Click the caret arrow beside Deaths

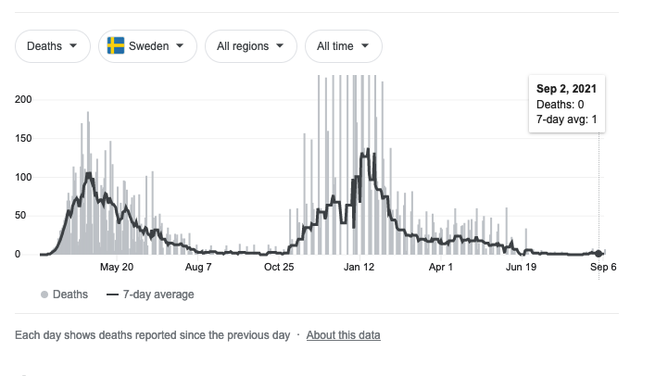[73, 46]
